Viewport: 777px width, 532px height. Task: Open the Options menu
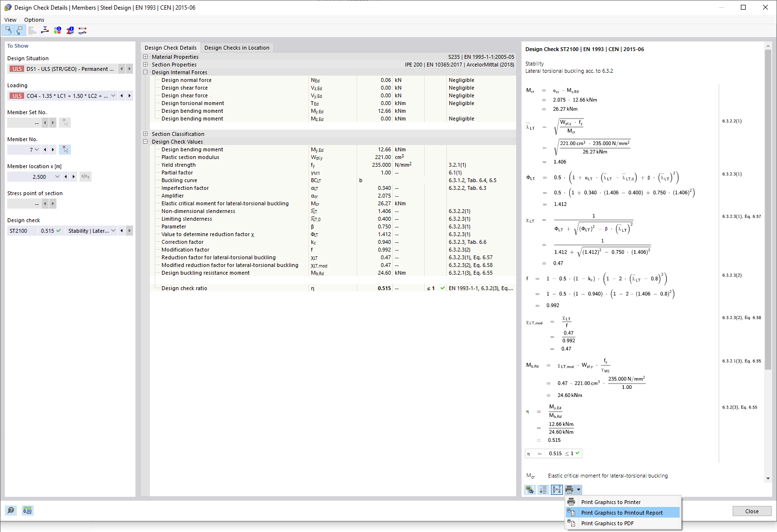34,20
